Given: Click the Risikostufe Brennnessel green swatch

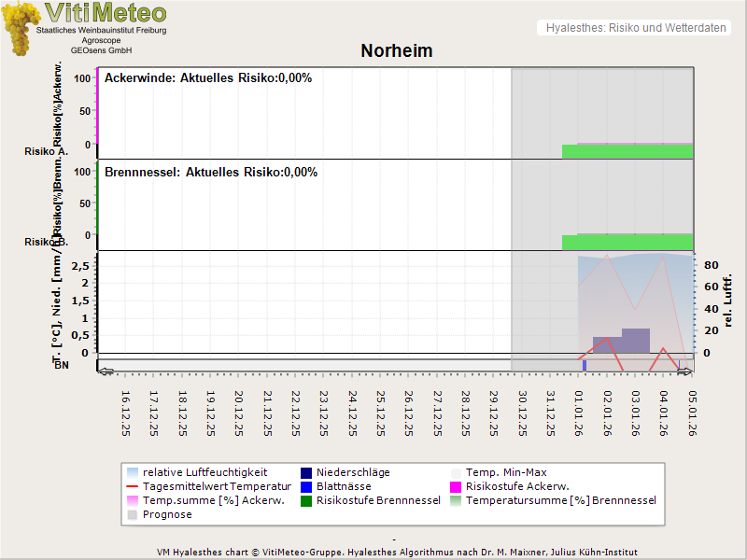Looking at the screenshot, I should point(306,500).
